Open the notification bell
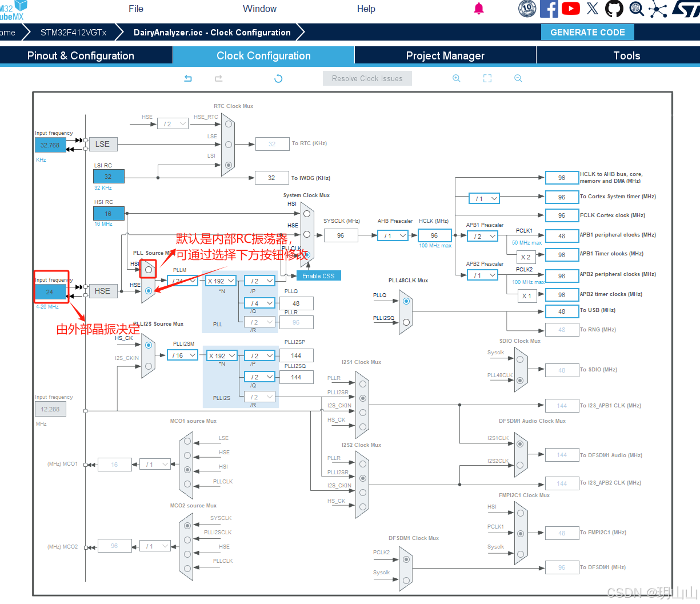This screenshot has width=700, height=604. (479, 9)
